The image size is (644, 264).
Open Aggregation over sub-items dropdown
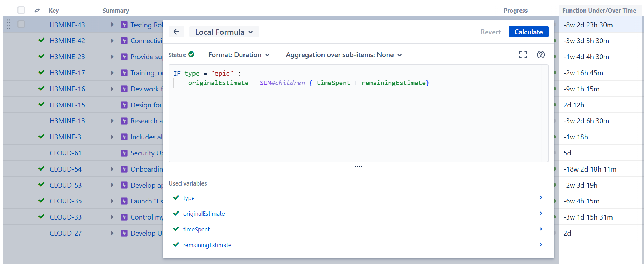344,55
